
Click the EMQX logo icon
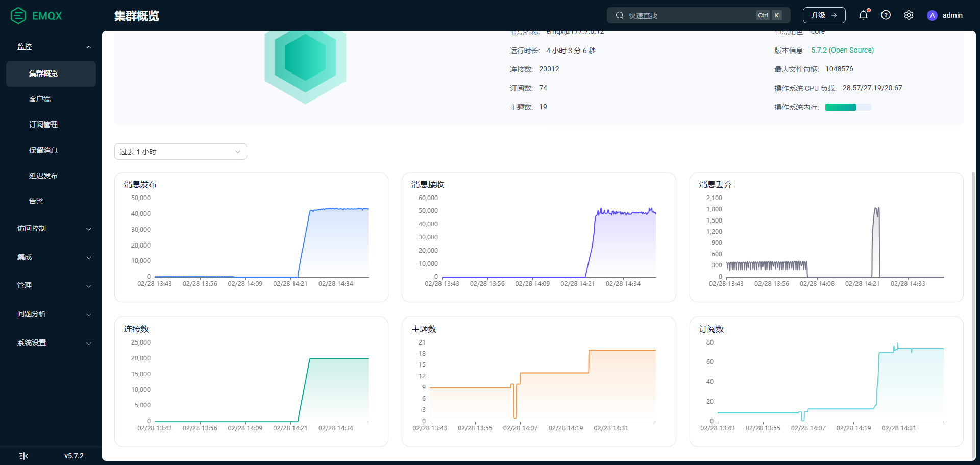point(18,16)
